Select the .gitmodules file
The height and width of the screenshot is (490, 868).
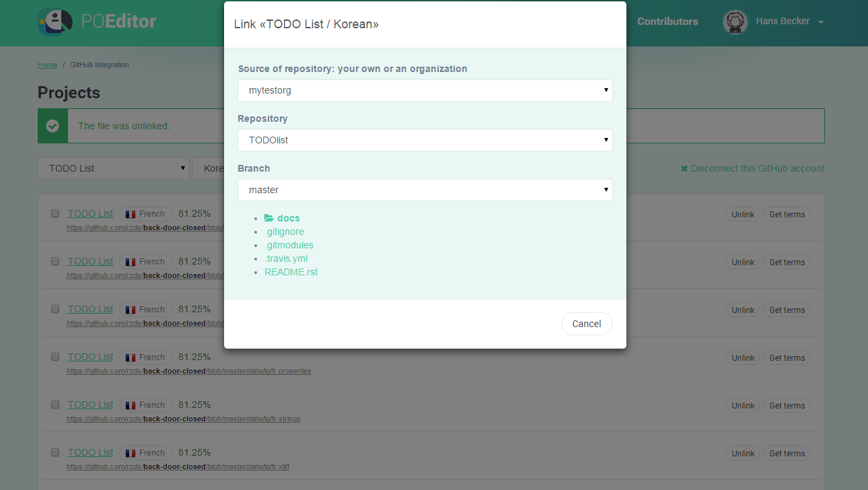tap(289, 245)
